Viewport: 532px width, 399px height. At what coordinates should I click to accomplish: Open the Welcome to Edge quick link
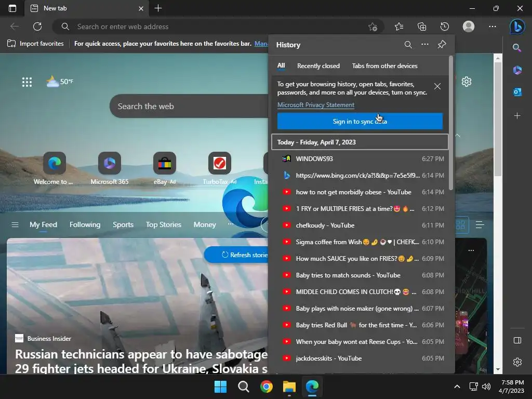54,169
